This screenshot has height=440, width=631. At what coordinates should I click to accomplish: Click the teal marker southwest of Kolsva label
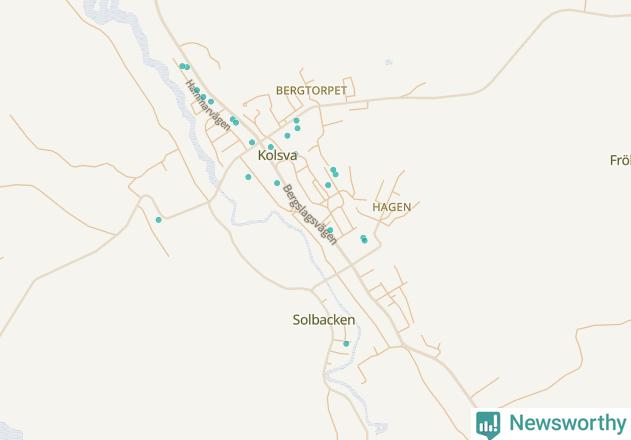click(248, 177)
